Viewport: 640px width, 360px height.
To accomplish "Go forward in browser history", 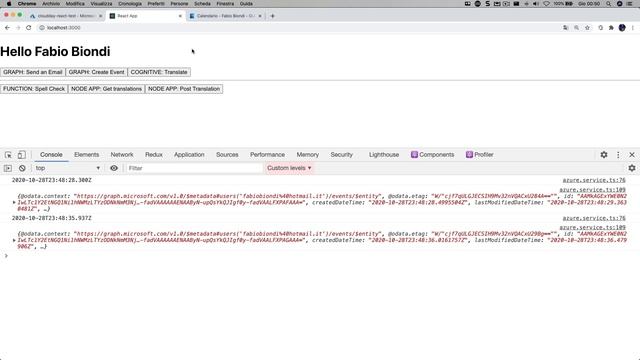I will coord(18,28).
